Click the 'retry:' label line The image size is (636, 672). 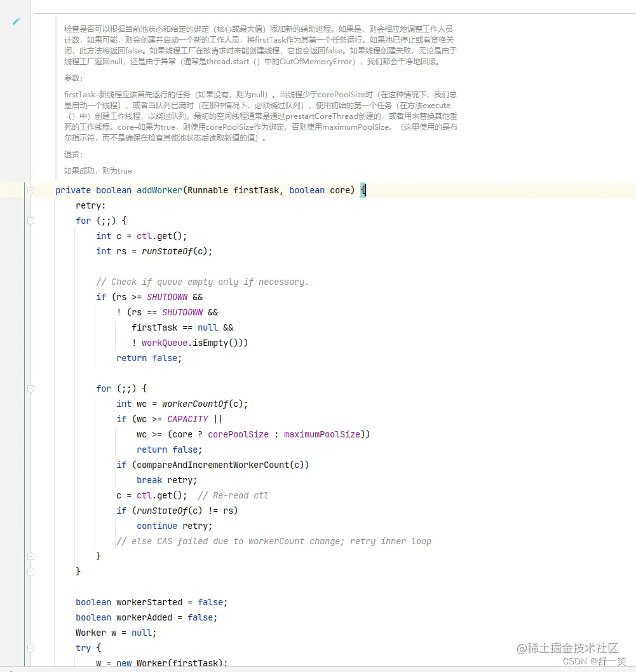[90, 206]
